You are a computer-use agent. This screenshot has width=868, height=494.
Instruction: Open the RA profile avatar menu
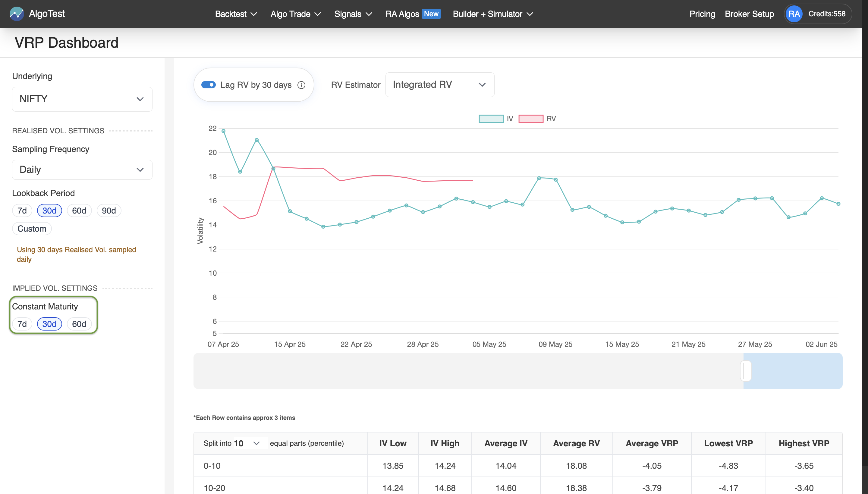coord(795,14)
